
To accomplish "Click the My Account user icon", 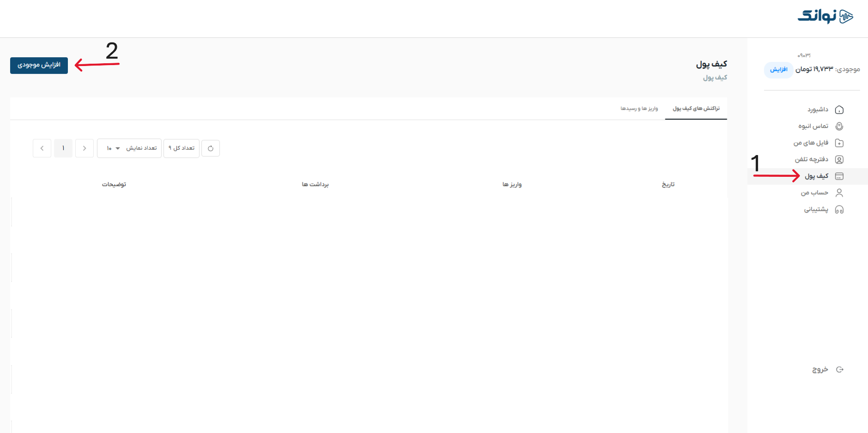I will tap(839, 193).
